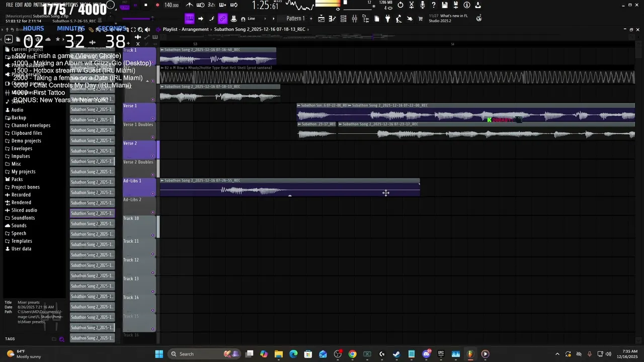Open the EDIT menu

(19, 5)
